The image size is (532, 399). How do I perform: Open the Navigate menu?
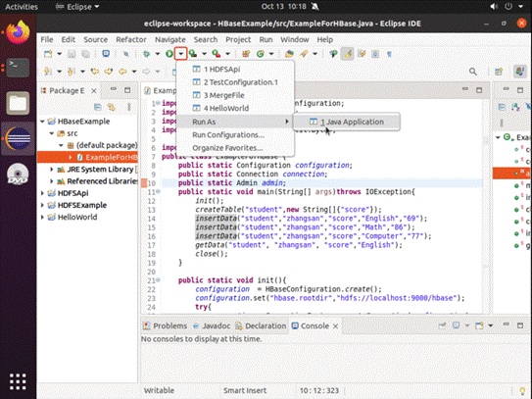169,40
